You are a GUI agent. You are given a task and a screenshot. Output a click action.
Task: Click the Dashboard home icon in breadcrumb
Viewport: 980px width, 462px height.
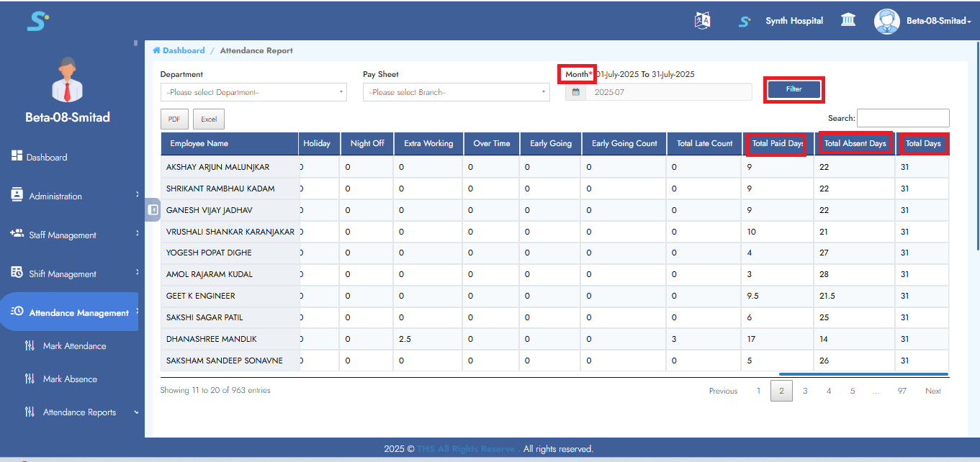(x=156, y=50)
